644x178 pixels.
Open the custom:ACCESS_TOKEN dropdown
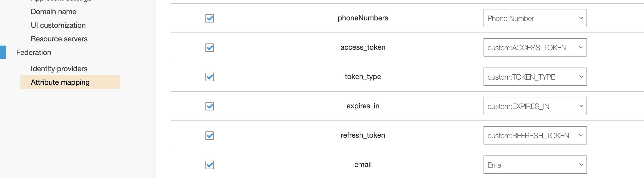pyautogui.click(x=535, y=48)
